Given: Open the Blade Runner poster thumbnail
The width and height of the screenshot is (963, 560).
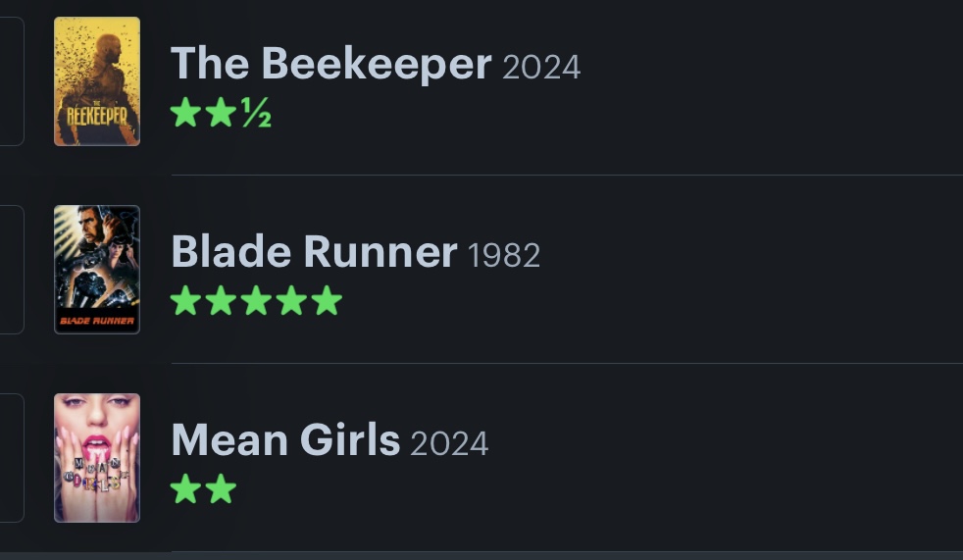Looking at the screenshot, I should point(97,270).
